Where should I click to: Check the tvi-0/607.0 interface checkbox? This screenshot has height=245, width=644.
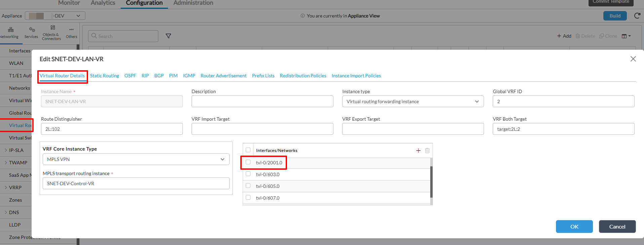[x=248, y=197]
